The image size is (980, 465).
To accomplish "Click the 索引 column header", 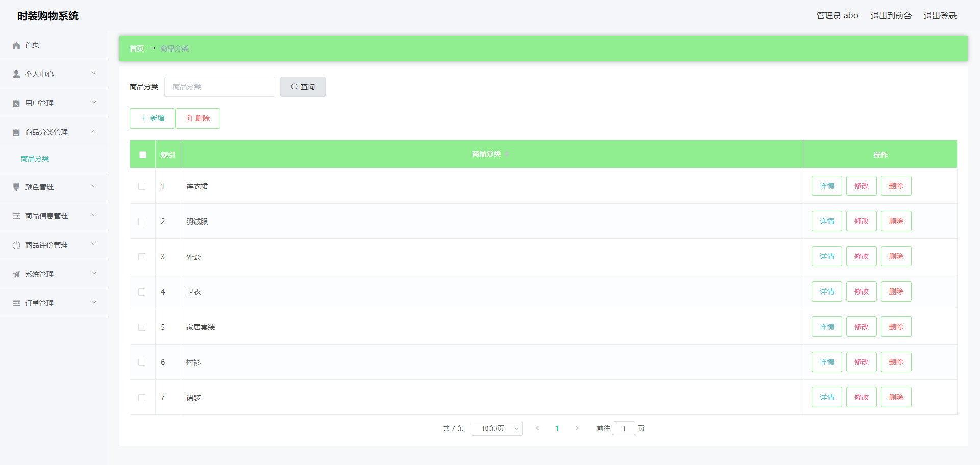I will 168,155.
